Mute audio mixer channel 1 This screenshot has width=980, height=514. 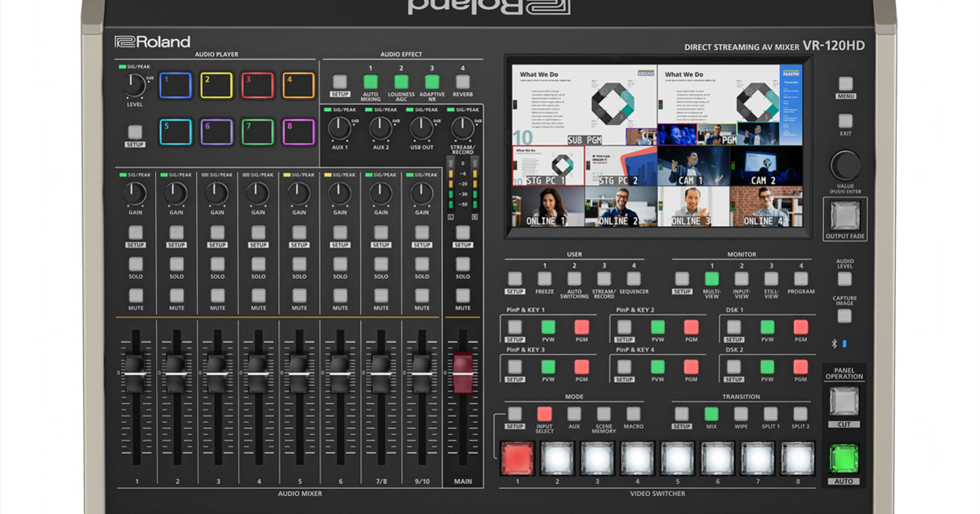pyautogui.click(x=136, y=296)
